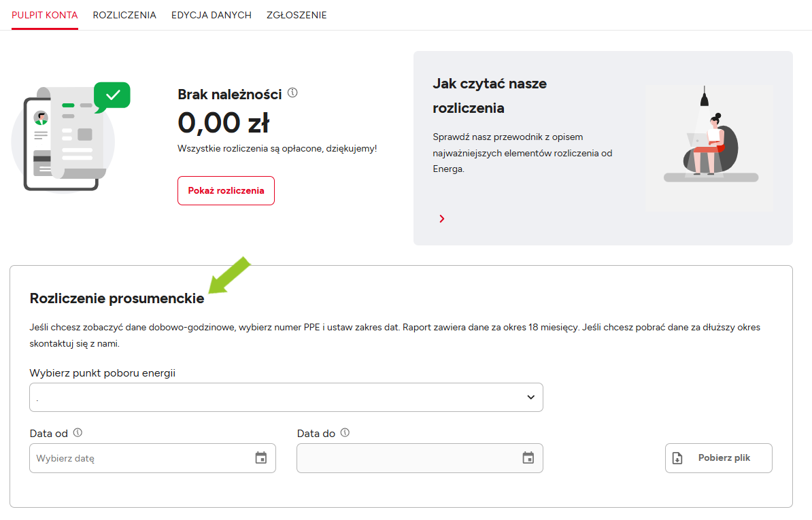Go to the ZGŁOSZENIE tab

[x=297, y=15]
